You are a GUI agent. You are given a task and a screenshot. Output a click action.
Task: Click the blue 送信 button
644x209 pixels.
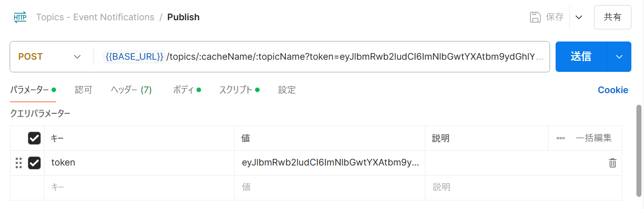coord(581,57)
